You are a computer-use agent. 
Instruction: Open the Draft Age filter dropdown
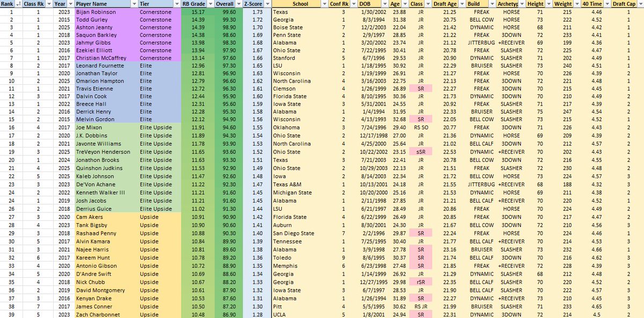pyautogui.click(x=462, y=4)
